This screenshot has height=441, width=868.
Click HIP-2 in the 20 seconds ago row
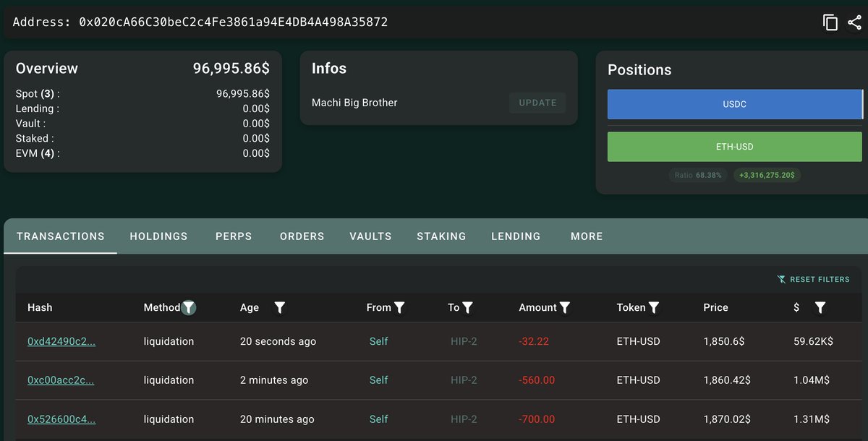pyautogui.click(x=464, y=341)
